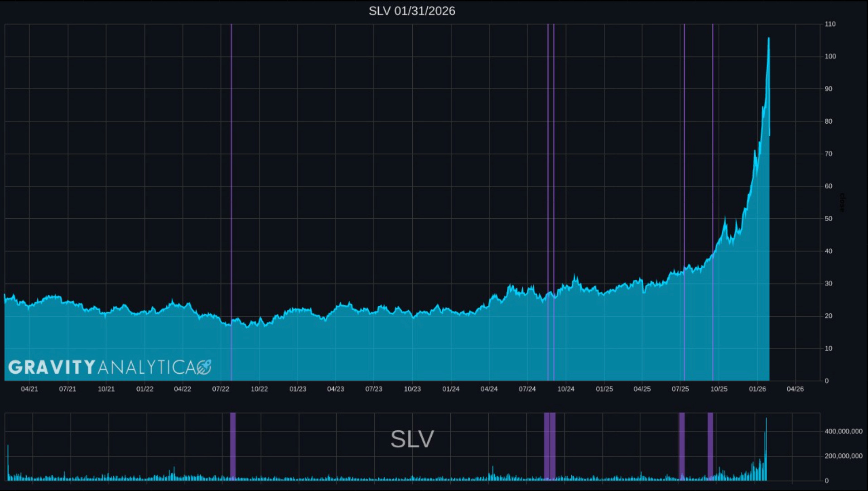Viewport: 868px width, 491px height.
Task: Select the 10/22 x-axis label
Action: click(x=259, y=389)
